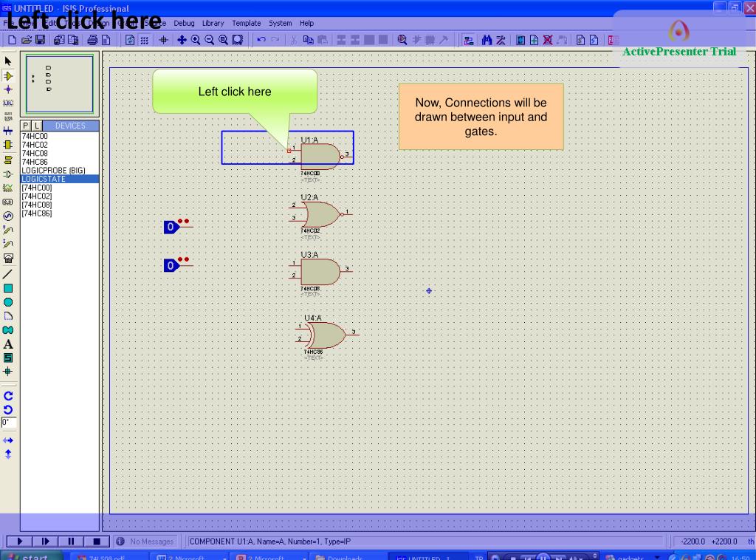Zoom out with the magnifier minus
This screenshot has width=756, height=560.
tap(209, 40)
